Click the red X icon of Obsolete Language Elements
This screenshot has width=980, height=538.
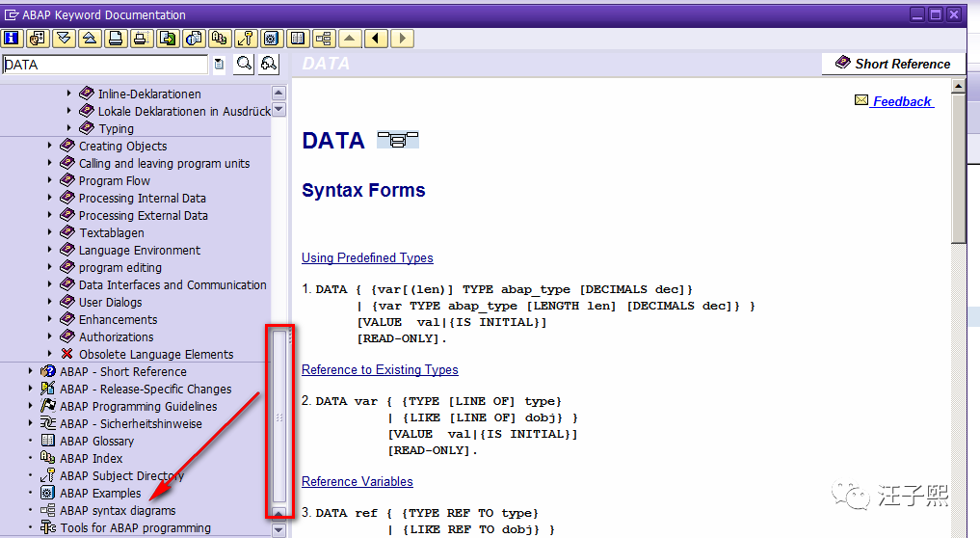point(66,354)
